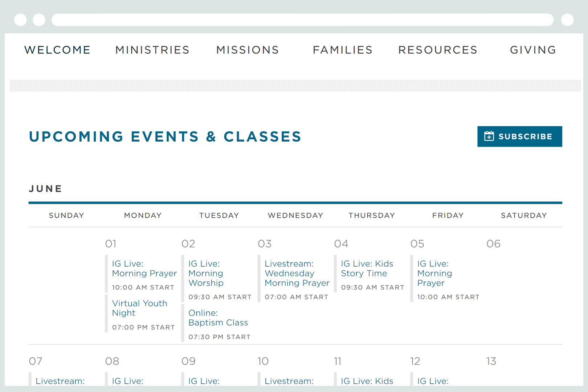
Task: Open IG Live: Morning Worship event
Action: [206, 273]
